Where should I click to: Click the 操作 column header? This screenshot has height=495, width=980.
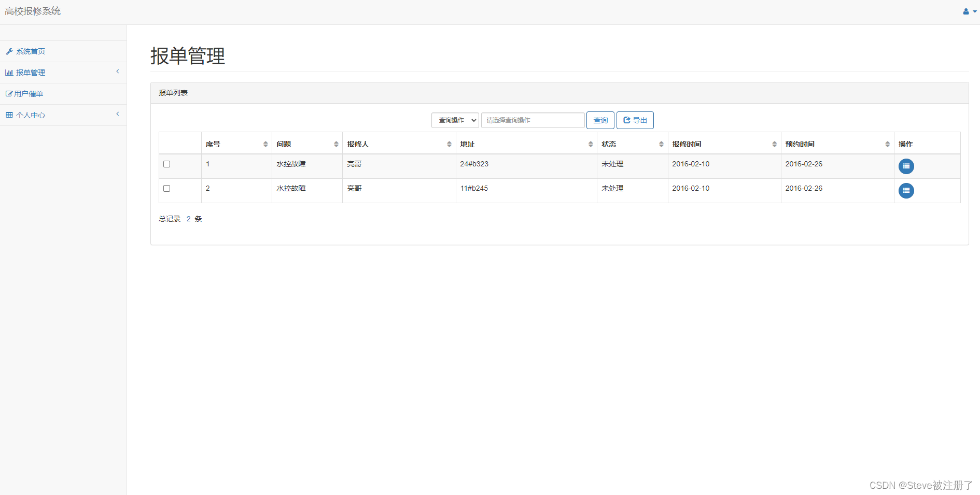tap(927, 144)
